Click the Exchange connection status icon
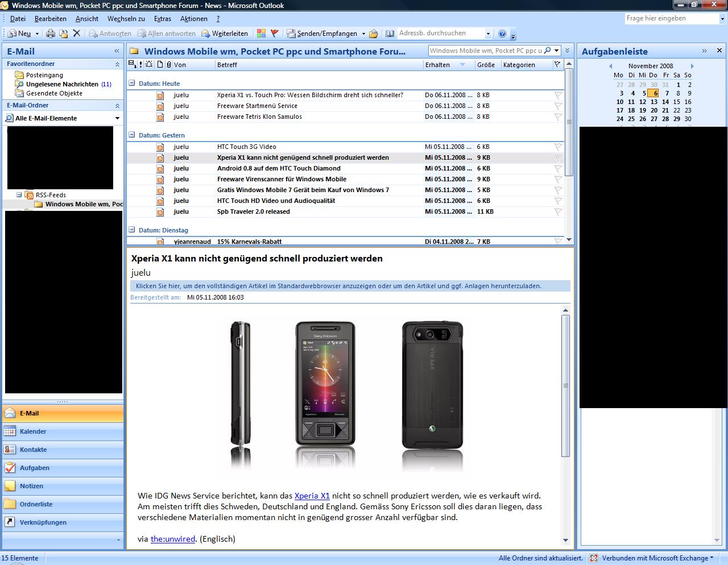 (594, 558)
